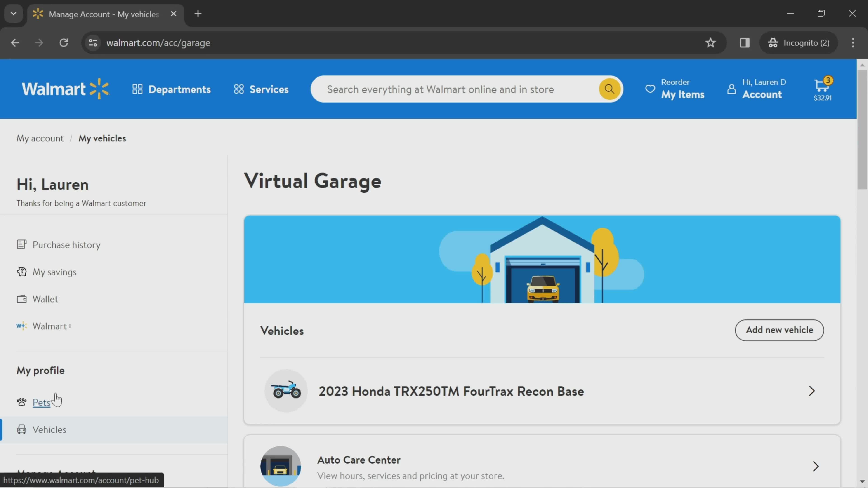Select Vehicles in the sidebar
The height and width of the screenshot is (488, 868).
tap(114, 430)
